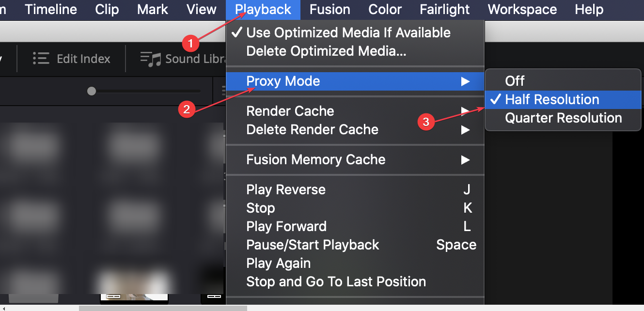Toggle Use Optimized Media If Available
This screenshot has width=644, height=311.
348,32
